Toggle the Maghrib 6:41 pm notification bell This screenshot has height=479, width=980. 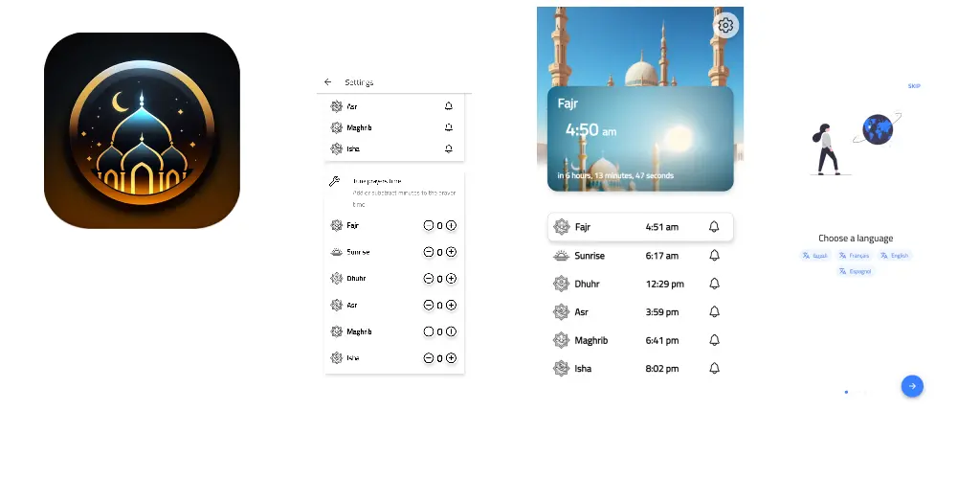(714, 340)
